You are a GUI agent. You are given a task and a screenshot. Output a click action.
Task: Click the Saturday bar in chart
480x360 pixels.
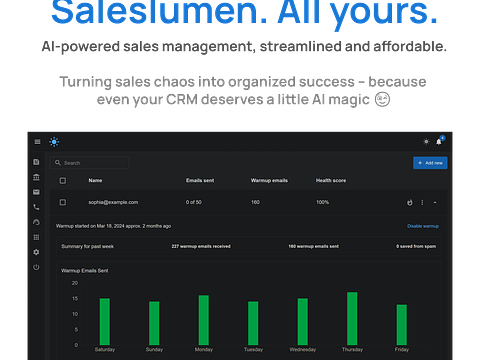105,322
